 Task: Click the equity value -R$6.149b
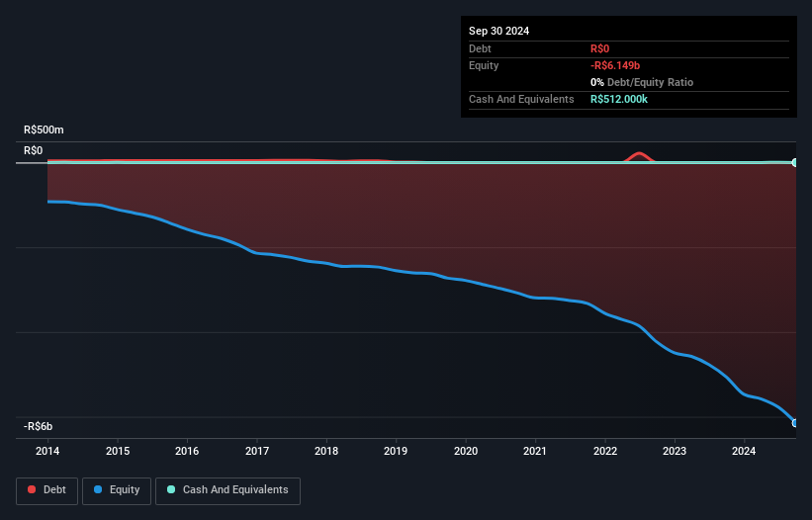615,65
